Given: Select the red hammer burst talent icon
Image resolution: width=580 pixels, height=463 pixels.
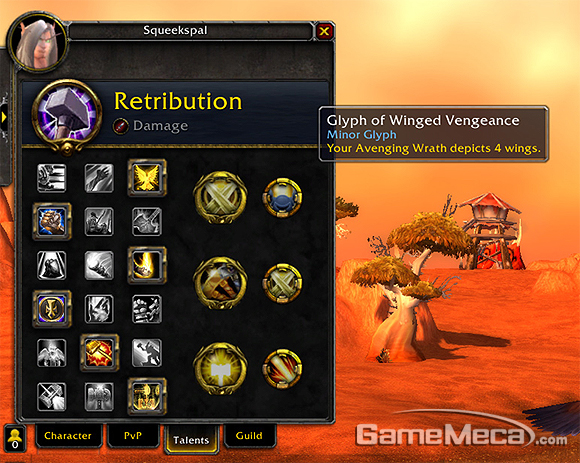Looking at the screenshot, I should [99, 353].
